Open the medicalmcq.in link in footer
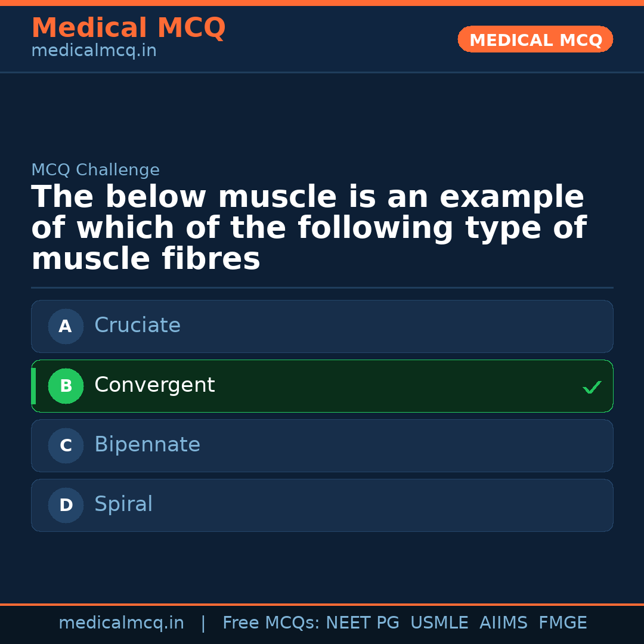This screenshot has width=644, height=644. 122,623
